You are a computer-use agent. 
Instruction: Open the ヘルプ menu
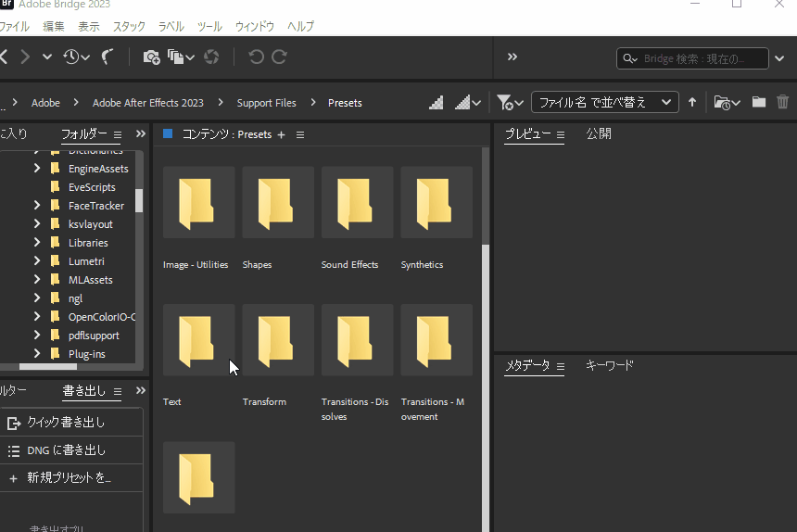300,27
